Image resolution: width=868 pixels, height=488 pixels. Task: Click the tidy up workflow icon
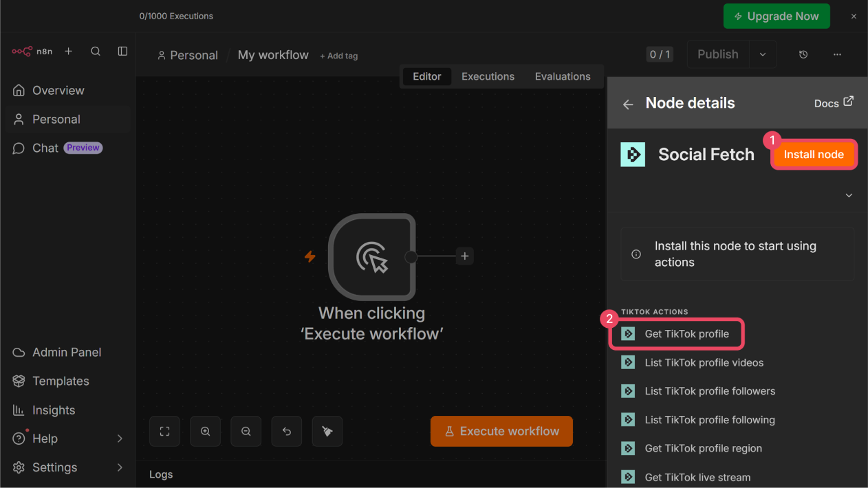[x=327, y=432]
